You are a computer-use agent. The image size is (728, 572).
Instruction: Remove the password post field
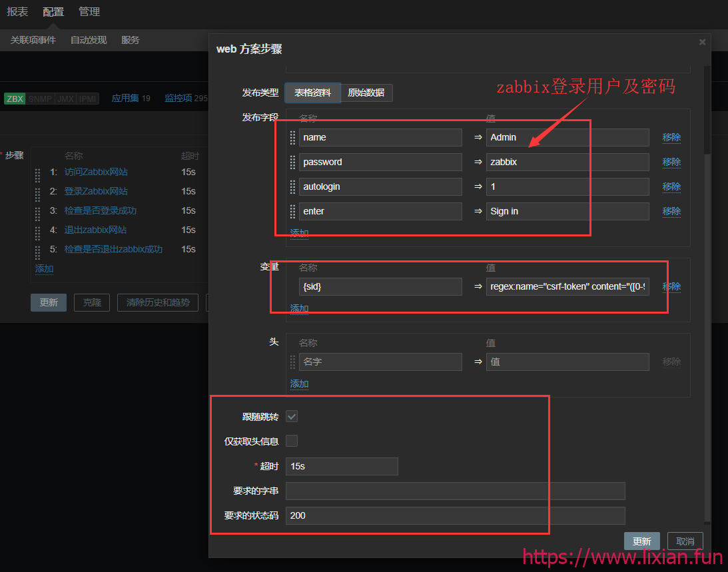[671, 162]
